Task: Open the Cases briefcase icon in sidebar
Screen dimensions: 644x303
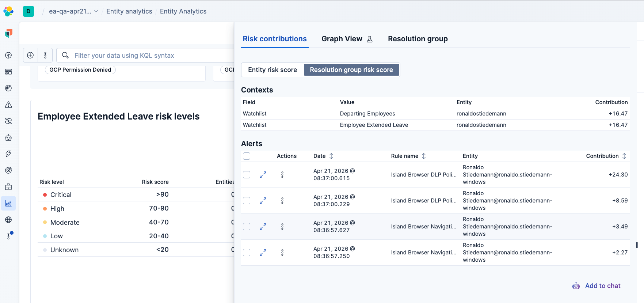Action: click(8, 187)
